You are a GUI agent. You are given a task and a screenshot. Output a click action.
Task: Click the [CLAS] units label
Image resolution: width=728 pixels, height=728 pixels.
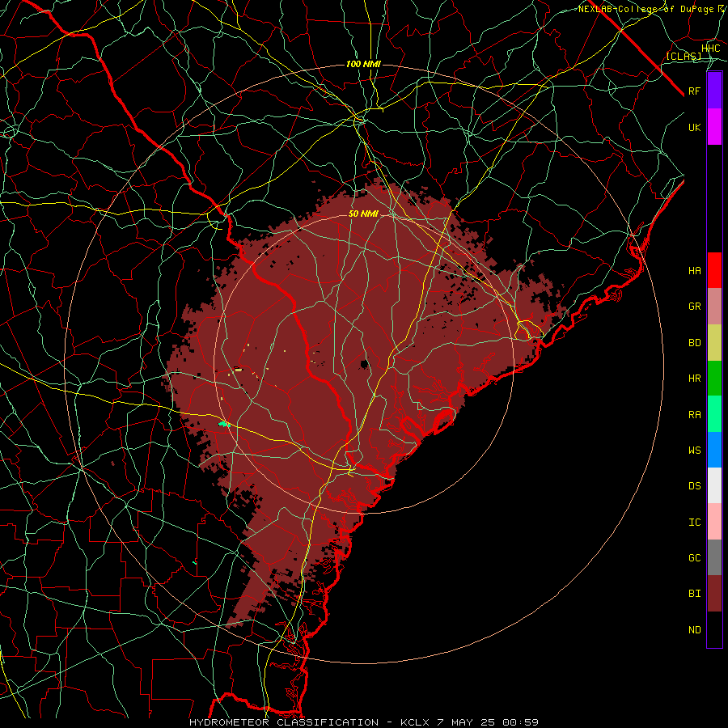[x=684, y=57]
